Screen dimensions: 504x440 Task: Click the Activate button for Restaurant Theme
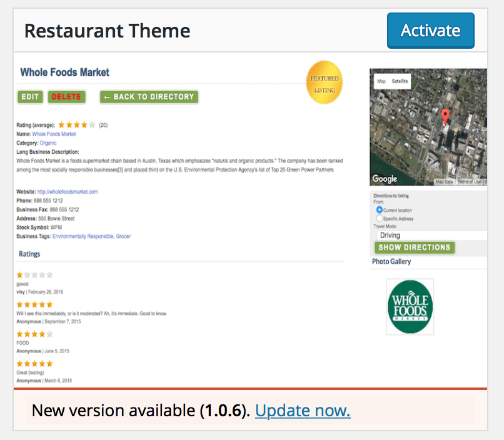(x=430, y=31)
